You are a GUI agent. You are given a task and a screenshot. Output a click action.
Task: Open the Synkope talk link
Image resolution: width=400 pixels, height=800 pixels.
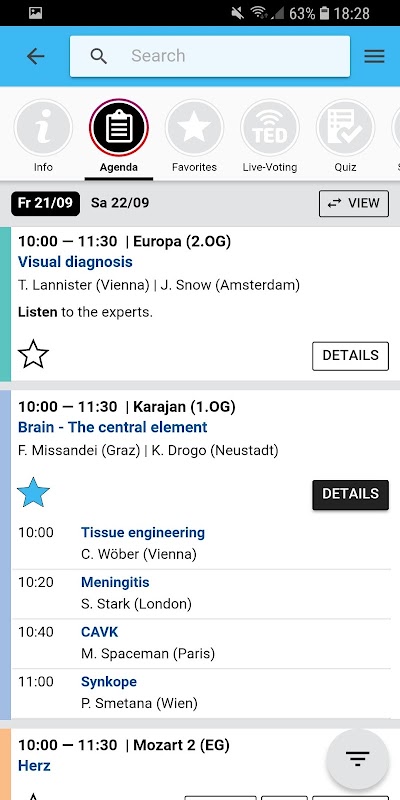point(109,682)
